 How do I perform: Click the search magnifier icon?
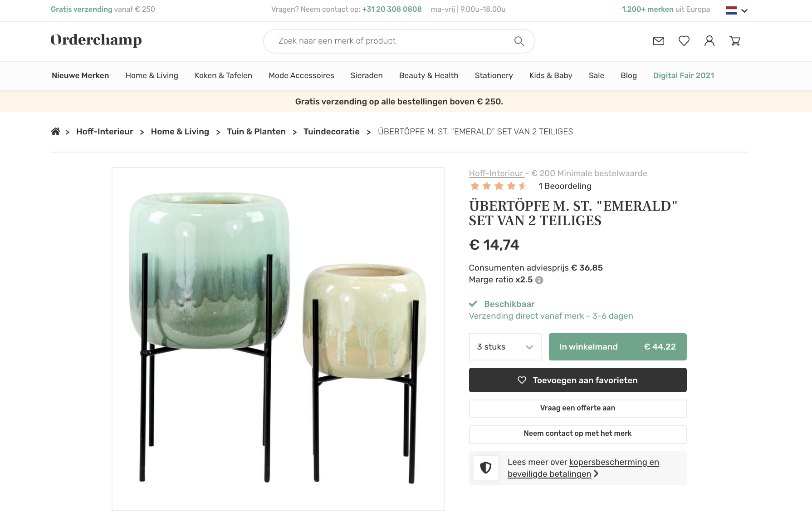click(x=519, y=41)
